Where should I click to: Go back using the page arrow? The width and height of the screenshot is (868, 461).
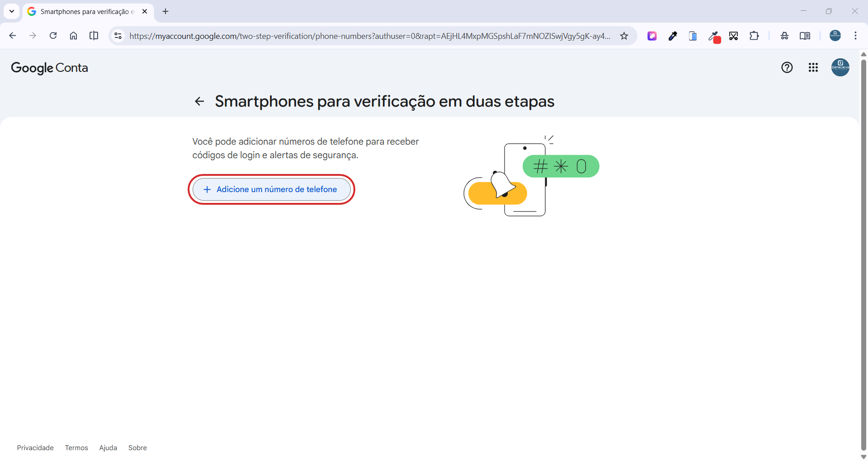[x=199, y=101]
